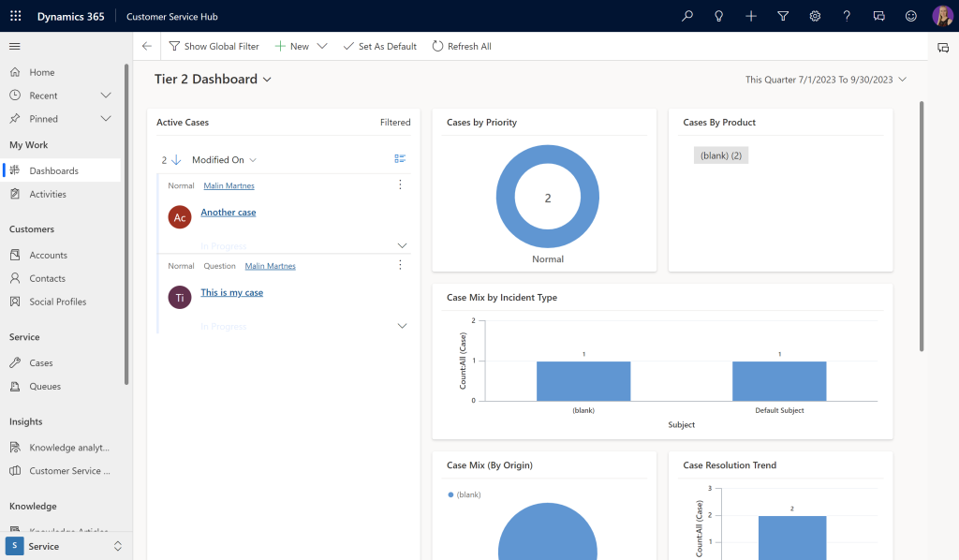The image size is (959, 560).
Task: Open the lightbulb assistant icon
Action: point(719,16)
